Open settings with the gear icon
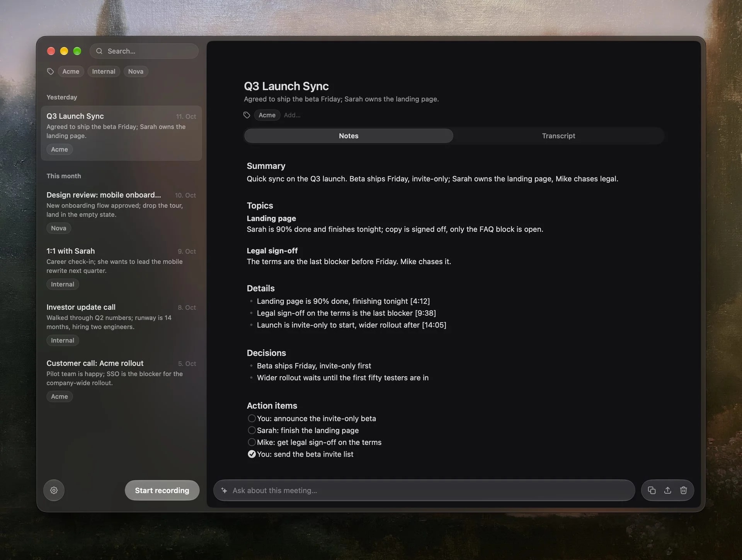 click(x=54, y=490)
